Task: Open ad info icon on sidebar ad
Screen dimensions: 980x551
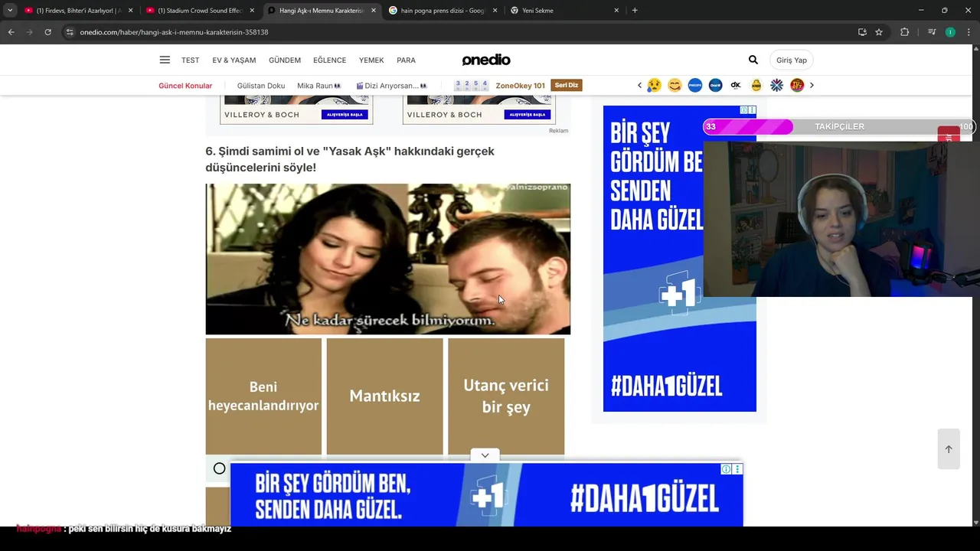Action: pyautogui.click(x=744, y=110)
